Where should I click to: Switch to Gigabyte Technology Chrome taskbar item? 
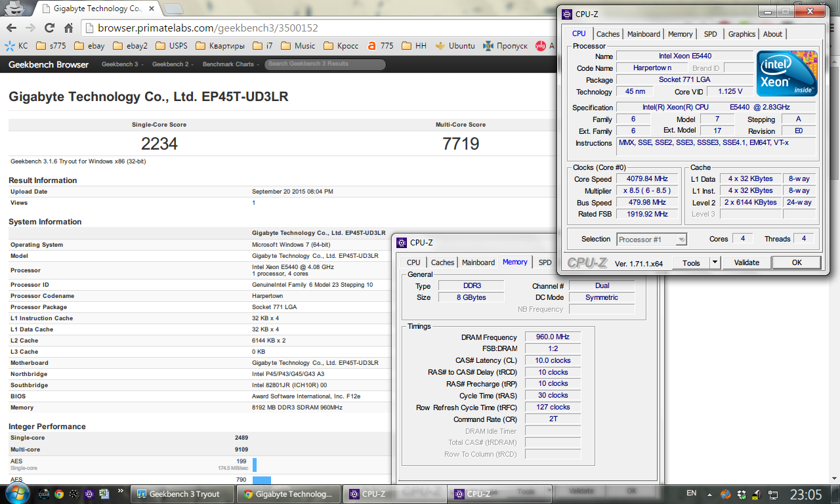pos(289,494)
